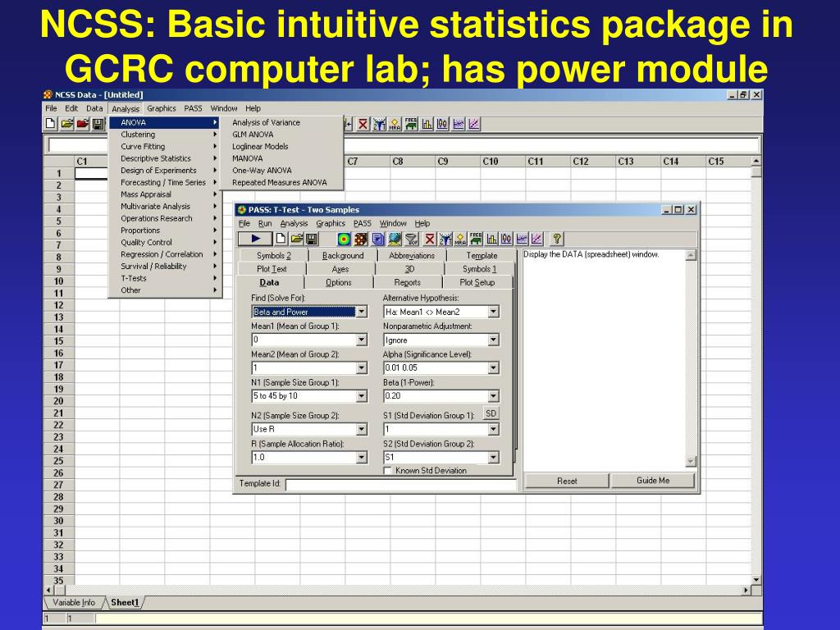Expand the Mean1 (Mean of Group 1) dropdown
This screenshot has height=630, width=840.
click(362, 340)
